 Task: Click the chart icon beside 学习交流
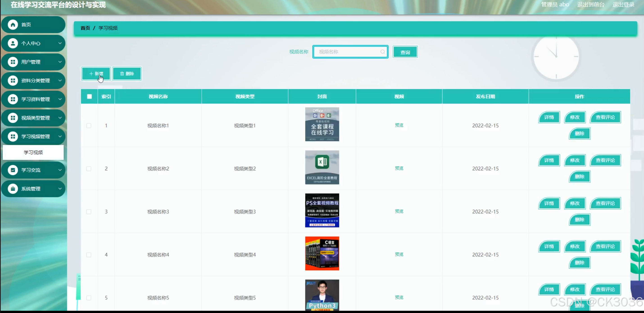(13, 170)
